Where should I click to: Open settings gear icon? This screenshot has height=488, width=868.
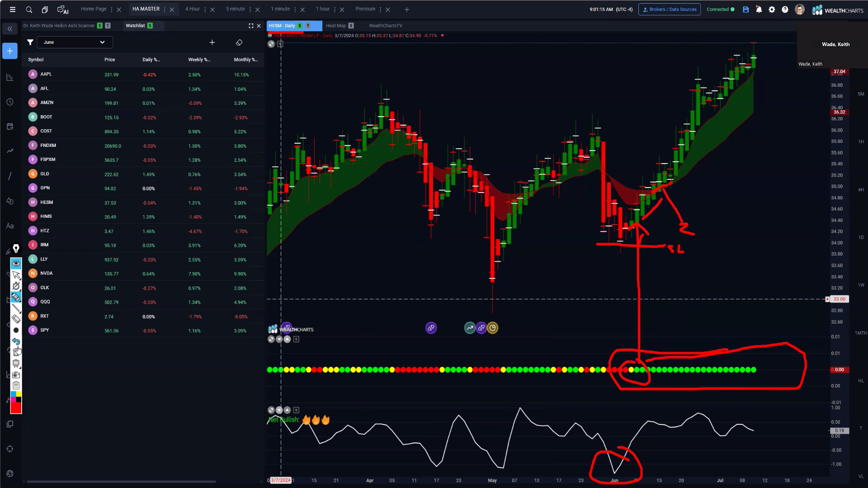772,9
